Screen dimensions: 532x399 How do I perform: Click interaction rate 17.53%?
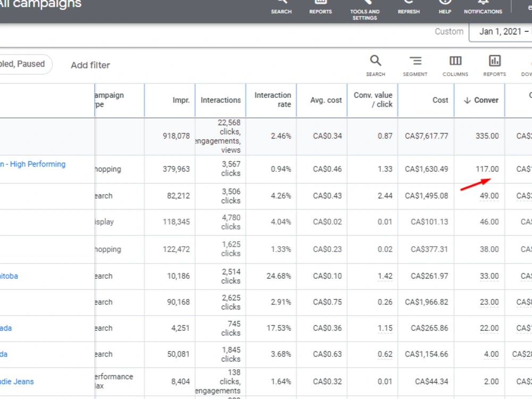point(279,328)
